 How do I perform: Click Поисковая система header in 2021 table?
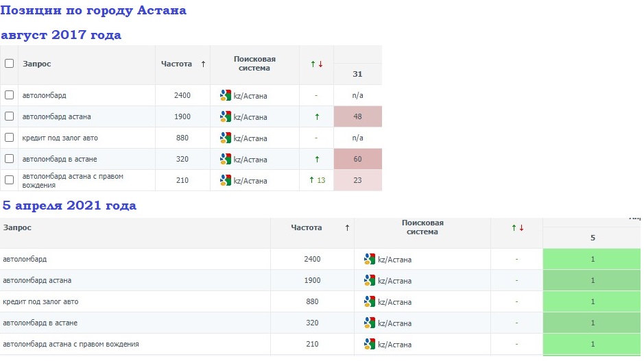[422, 227]
